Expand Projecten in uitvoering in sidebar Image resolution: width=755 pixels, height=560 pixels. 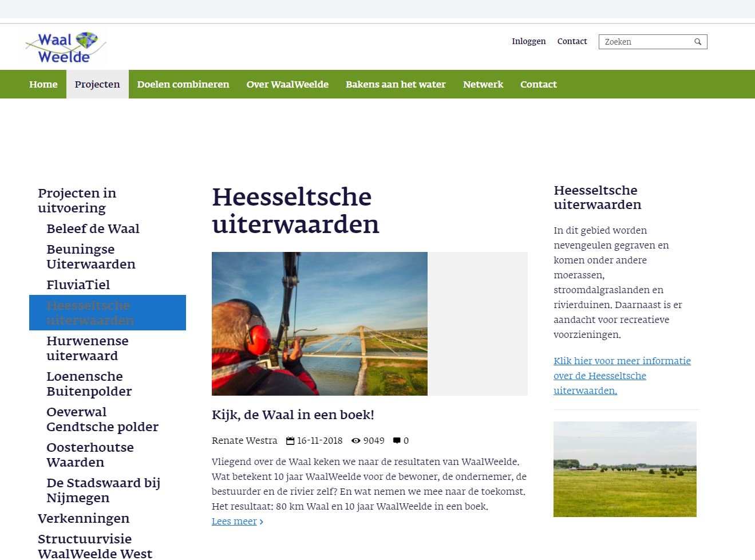point(77,200)
